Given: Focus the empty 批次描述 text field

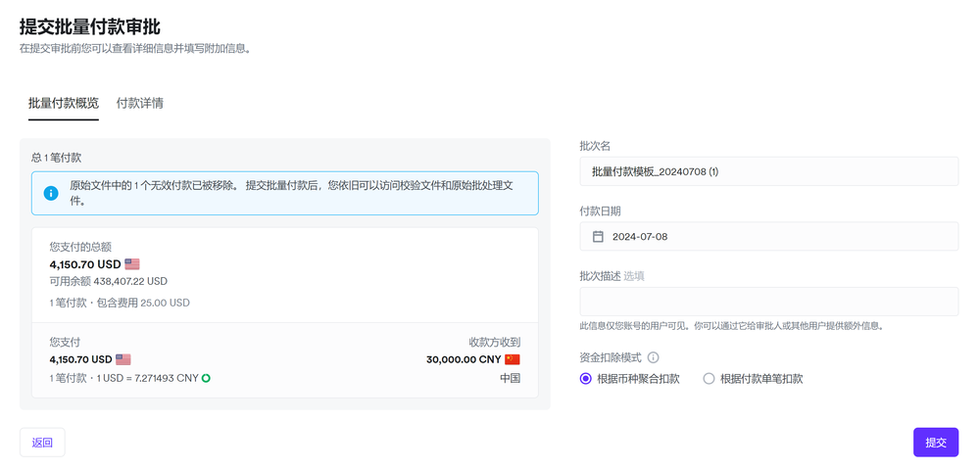Looking at the screenshot, I should pyautogui.click(x=768, y=302).
